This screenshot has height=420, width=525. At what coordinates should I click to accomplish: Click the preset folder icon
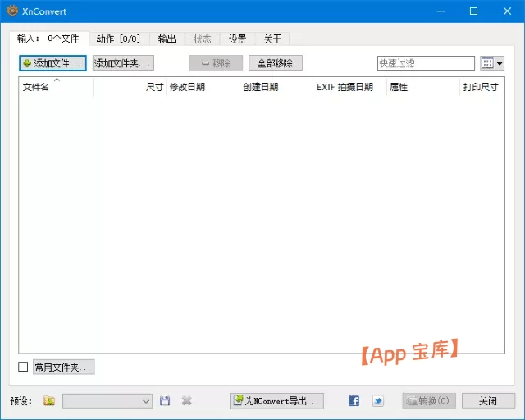click(x=49, y=401)
